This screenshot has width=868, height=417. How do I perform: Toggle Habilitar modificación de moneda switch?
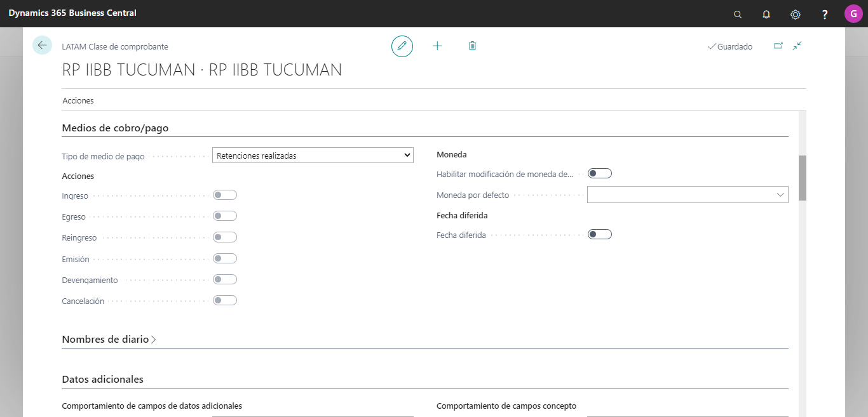(599, 173)
